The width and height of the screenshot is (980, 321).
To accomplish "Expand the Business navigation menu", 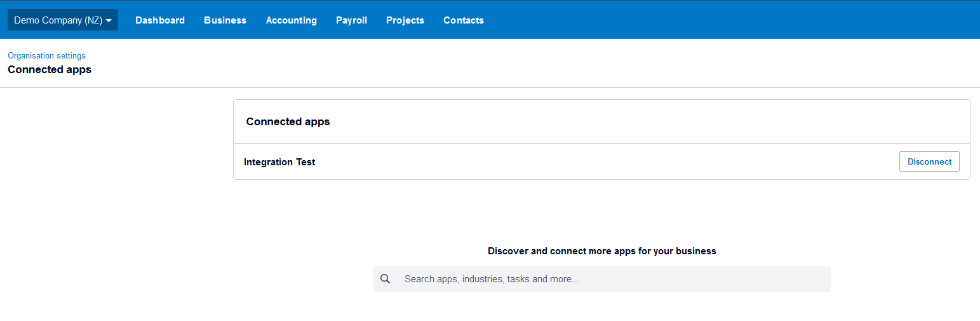I will click(x=225, y=20).
